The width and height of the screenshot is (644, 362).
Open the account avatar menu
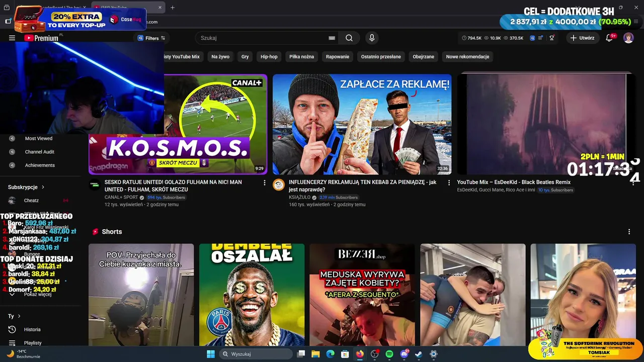coord(628,38)
